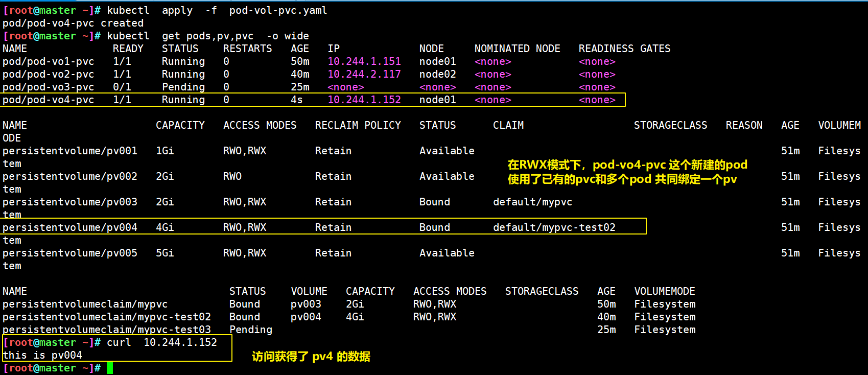The height and width of the screenshot is (375, 868).
Task: Click the NOMINATED NODE column header
Action: point(518,49)
